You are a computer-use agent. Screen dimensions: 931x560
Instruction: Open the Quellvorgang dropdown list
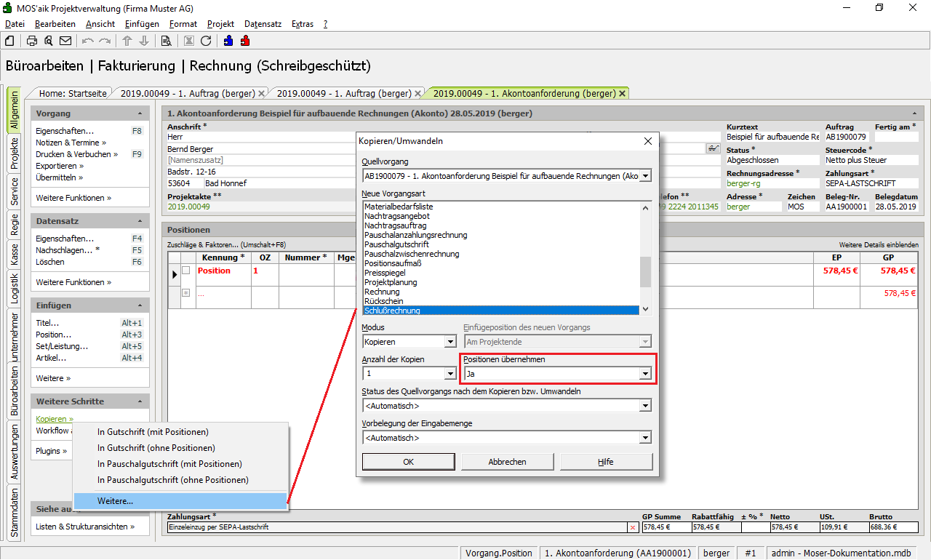tap(644, 176)
